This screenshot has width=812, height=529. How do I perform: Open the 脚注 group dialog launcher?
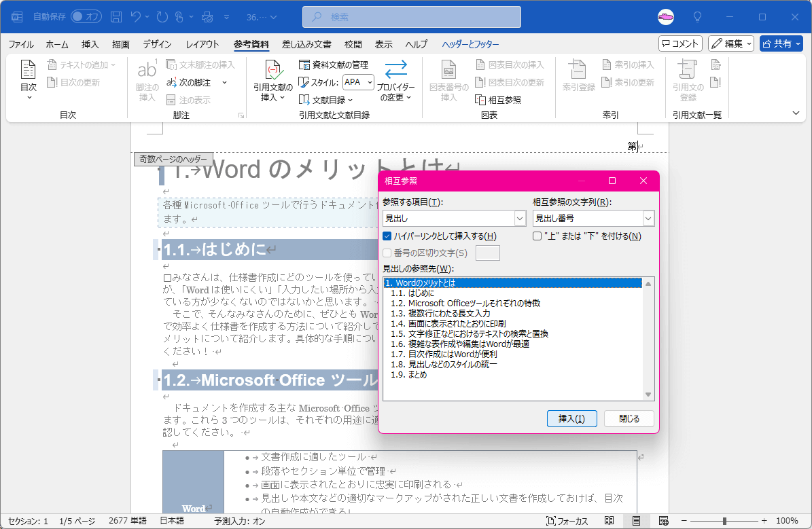coord(241,115)
